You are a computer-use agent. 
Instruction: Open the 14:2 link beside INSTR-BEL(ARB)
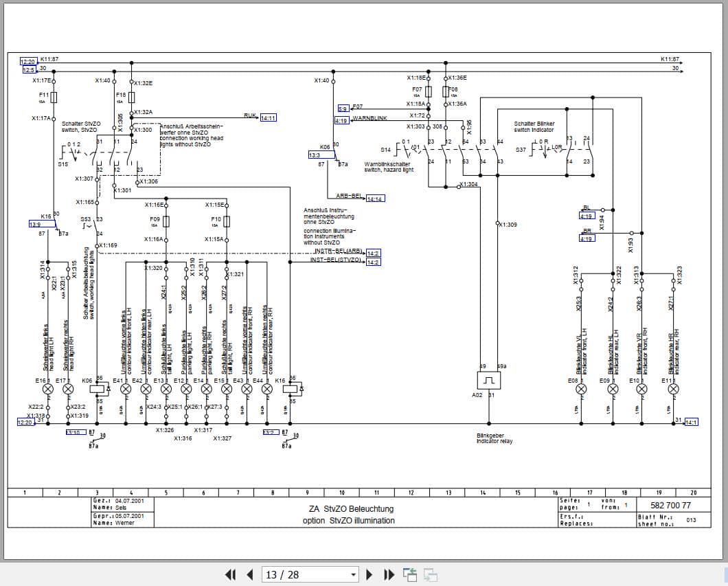pyautogui.click(x=373, y=253)
